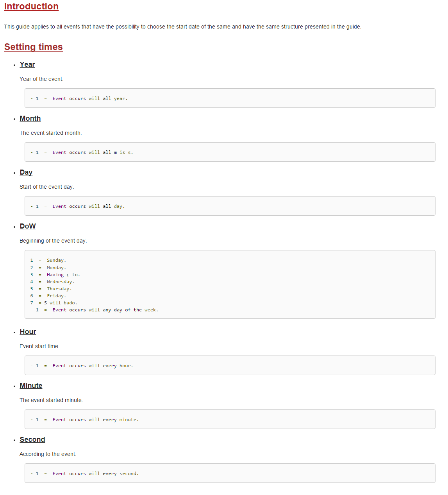448x495 pixels.
Task: Click the Sunday line in DoW code
Action: 48,260
